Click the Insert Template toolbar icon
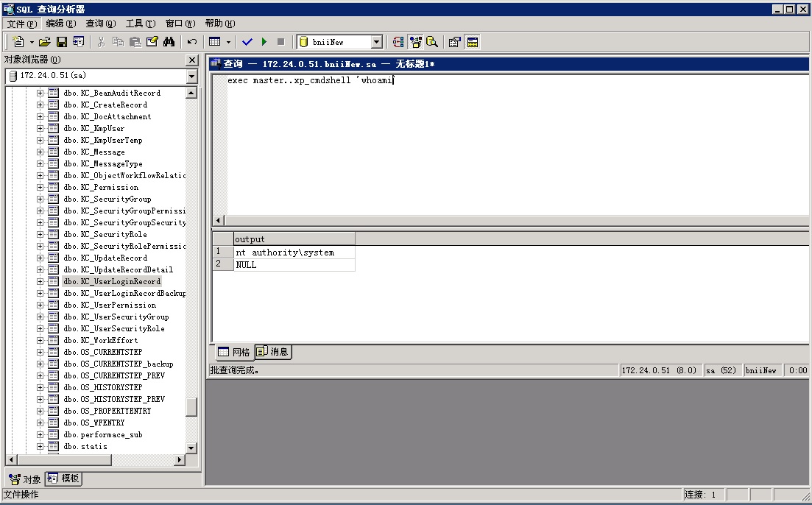Screen dimensions: 812x505 pos(79,42)
